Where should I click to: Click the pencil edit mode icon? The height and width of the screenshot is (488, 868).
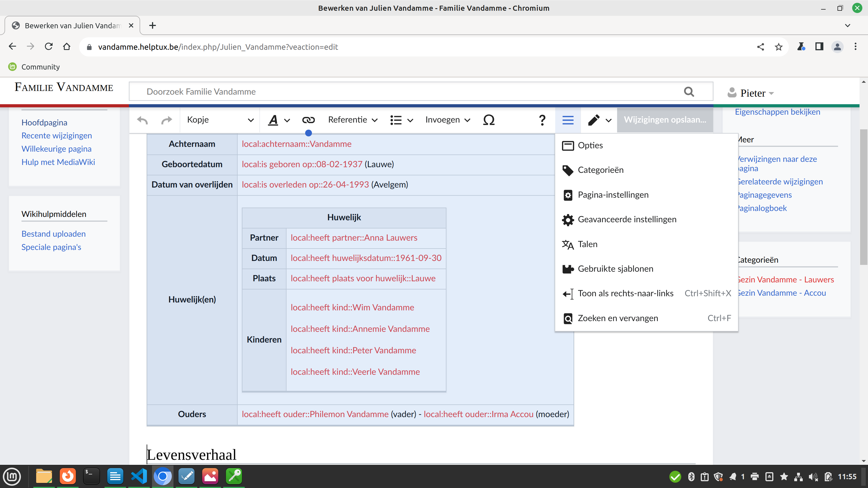tap(594, 120)
